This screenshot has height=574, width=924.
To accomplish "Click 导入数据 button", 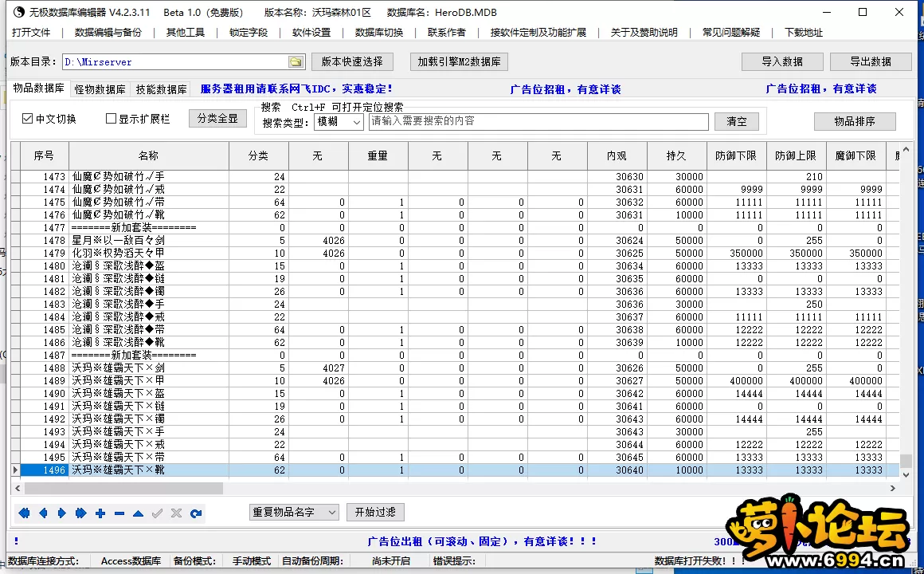I will pos(782,61).
